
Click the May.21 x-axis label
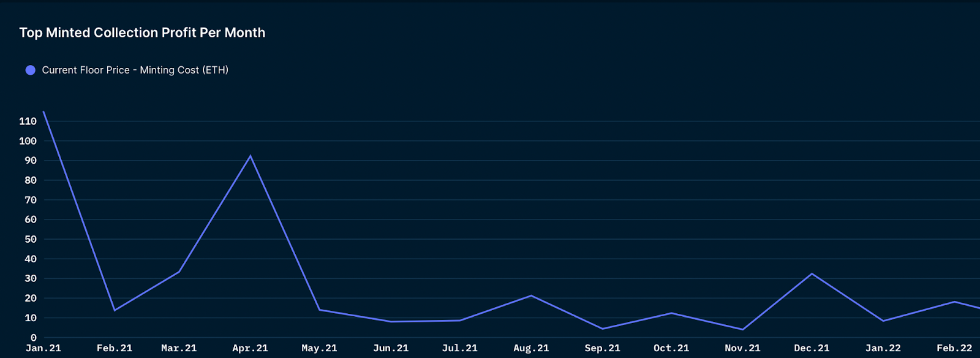pyautogui.click(x=319, y=348)
